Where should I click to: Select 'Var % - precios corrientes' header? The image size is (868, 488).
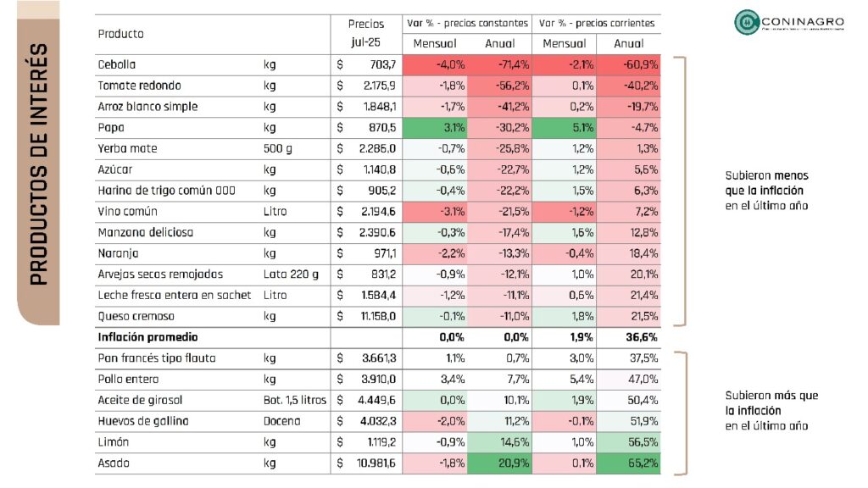[x=596, y=23]
